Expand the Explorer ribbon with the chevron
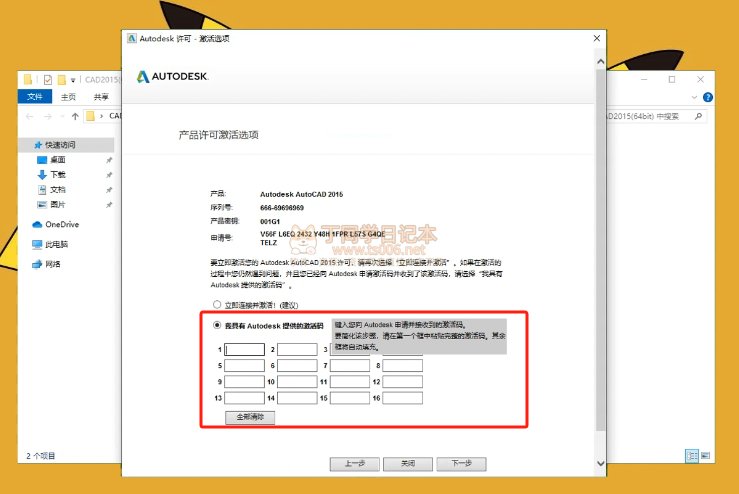The image size is (739, 494). (694, 97)
